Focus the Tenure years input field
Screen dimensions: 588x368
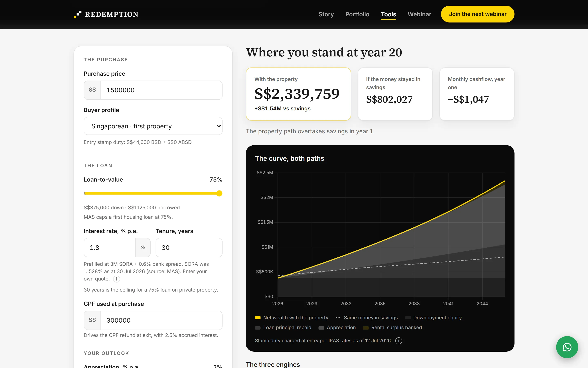189,248
